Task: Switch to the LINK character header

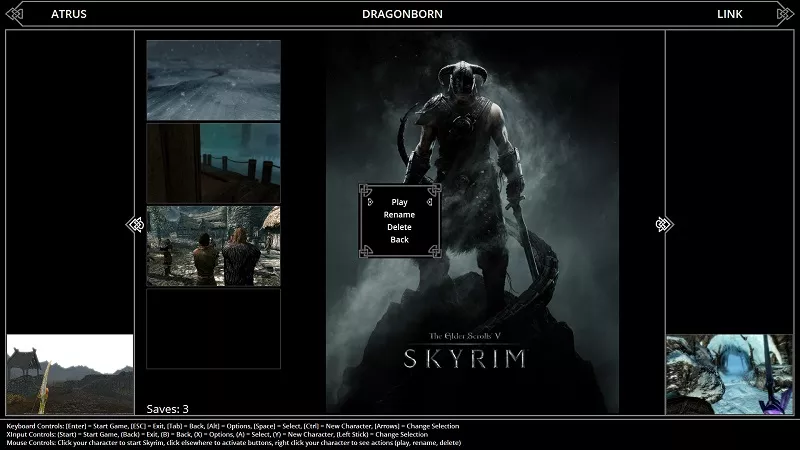Action: (730, 14)
